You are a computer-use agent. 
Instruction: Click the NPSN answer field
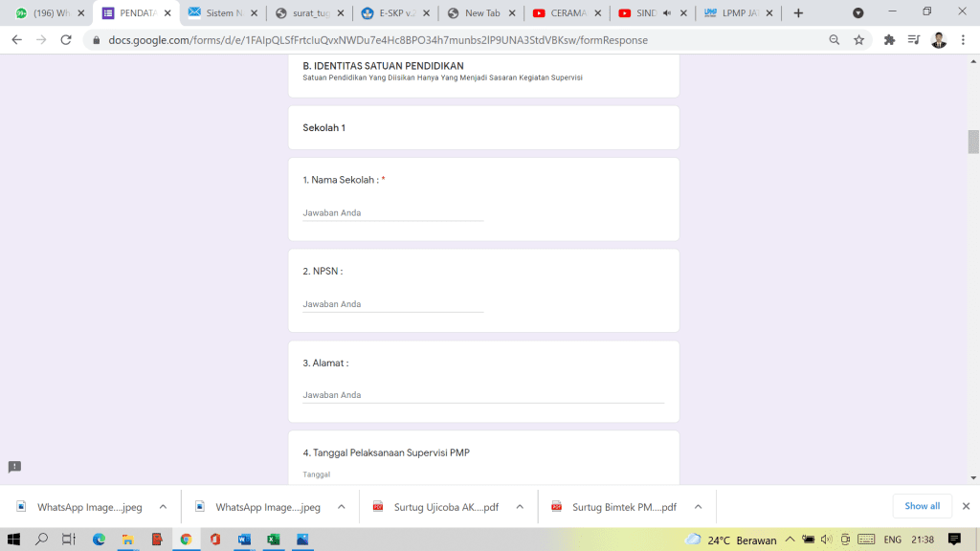[x=392, y=304]
